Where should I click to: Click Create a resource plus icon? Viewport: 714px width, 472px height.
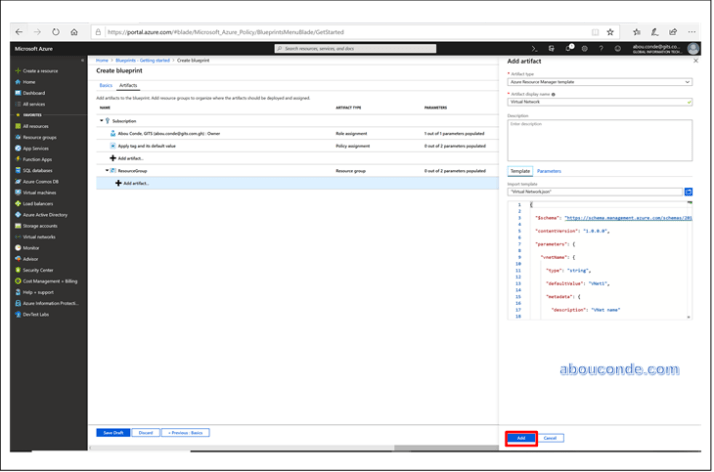(x=16, y=71)
